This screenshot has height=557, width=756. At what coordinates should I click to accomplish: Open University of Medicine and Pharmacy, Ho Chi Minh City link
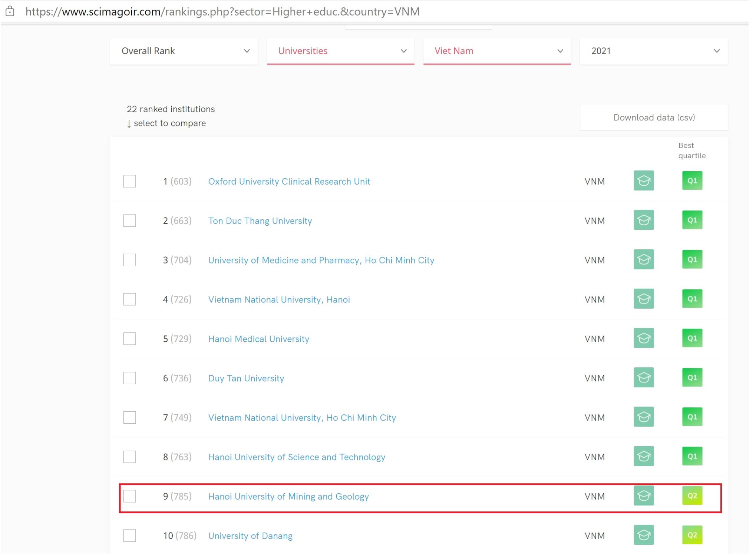321,260
